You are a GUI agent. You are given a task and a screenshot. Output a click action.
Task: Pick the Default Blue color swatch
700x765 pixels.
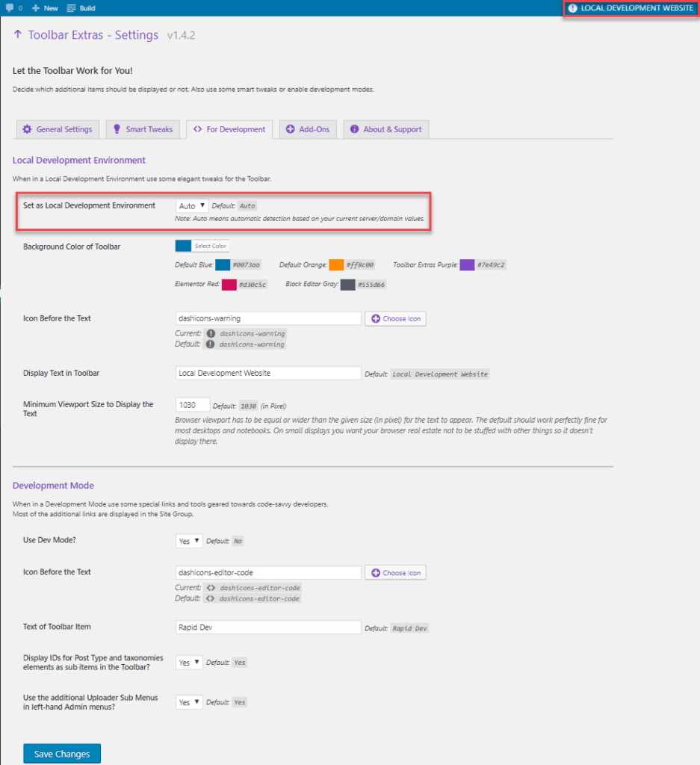pyautogui.click(x=223, y=265)
